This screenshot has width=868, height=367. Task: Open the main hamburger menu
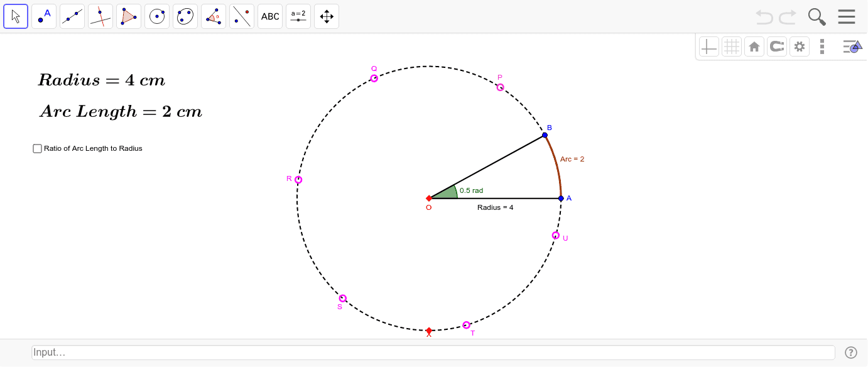847,16
